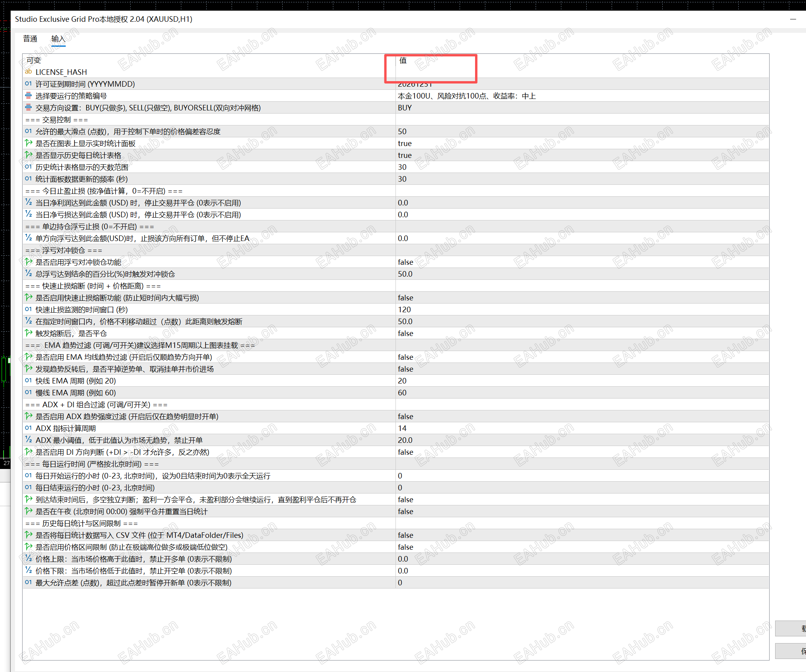This screenshot has height=672, width=806.
Task: Open the trade direction dropdown showing BUY
Action: (x=405, y=108)
